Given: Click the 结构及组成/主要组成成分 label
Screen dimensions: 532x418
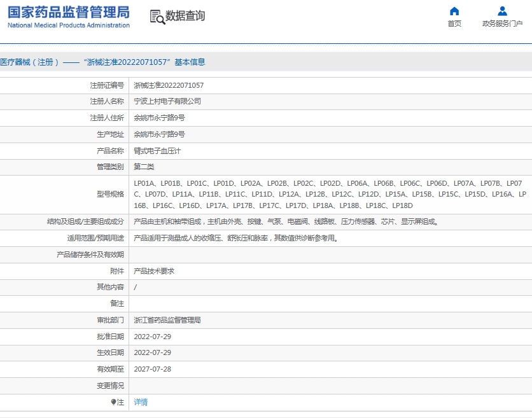Looking at the screenshot, I should [x=85, y=222].
